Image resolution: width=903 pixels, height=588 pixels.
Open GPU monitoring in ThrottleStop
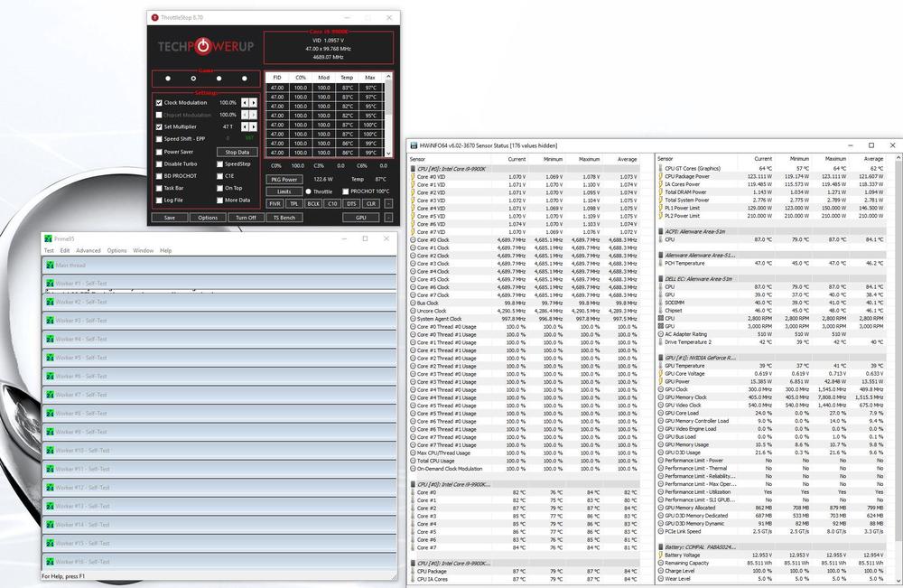(x=359, y=217)
